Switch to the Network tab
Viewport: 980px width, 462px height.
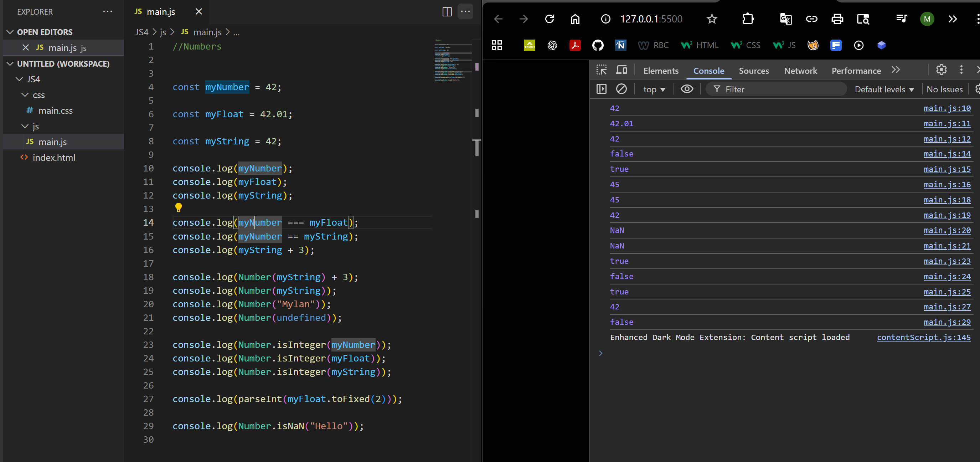[x=800, y=70]
